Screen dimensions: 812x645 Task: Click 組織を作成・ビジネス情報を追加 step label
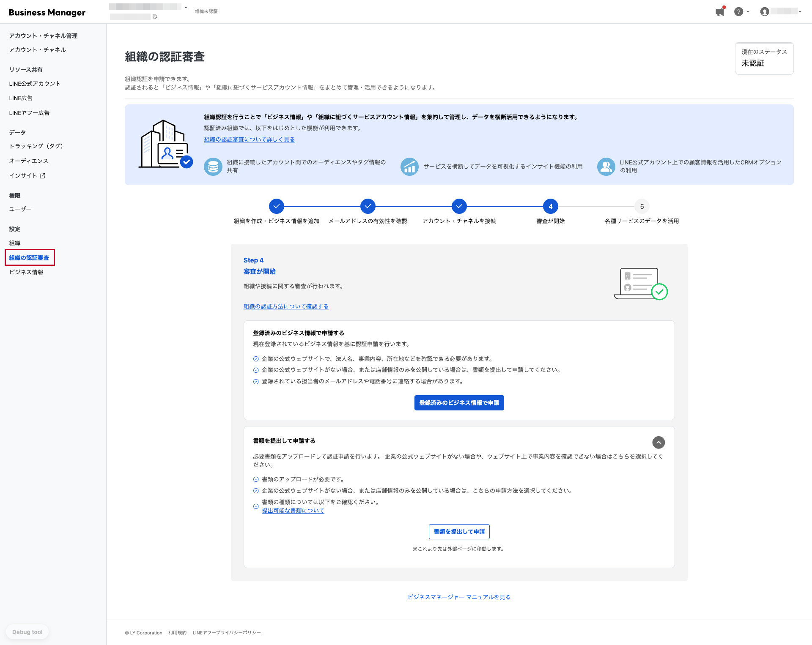tap(277, 221)
